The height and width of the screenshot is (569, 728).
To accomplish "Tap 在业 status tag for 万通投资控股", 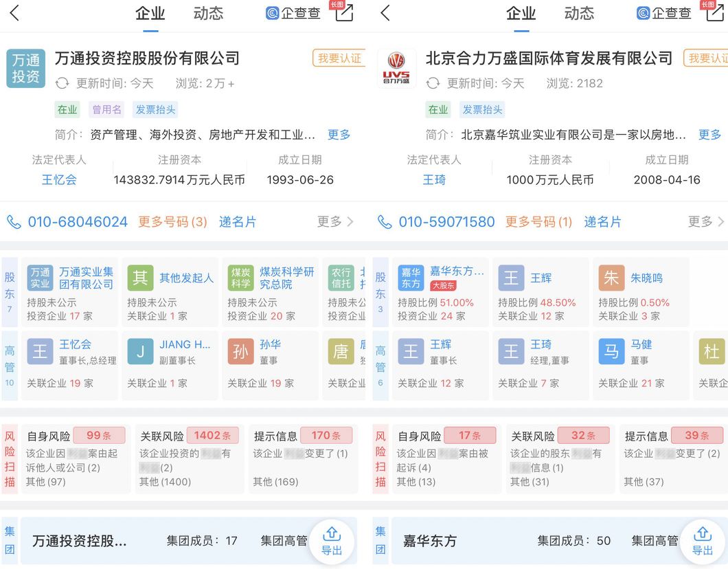I will coord(67,110).
